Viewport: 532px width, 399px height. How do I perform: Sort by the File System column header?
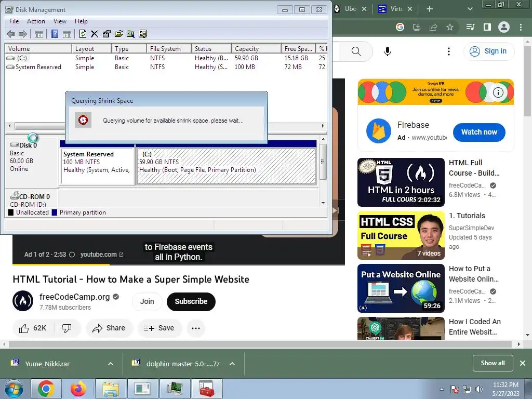coord(169,48)
